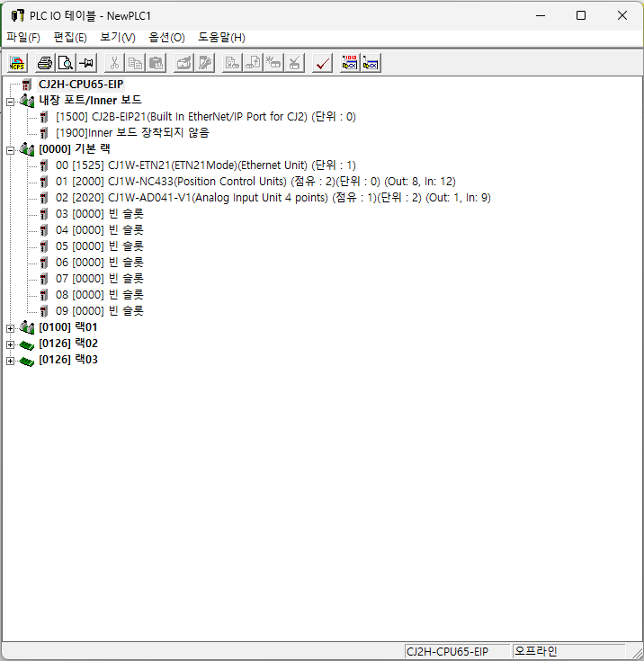Open the 보기(V) menu
644x661 pixels.
point(118,38)
